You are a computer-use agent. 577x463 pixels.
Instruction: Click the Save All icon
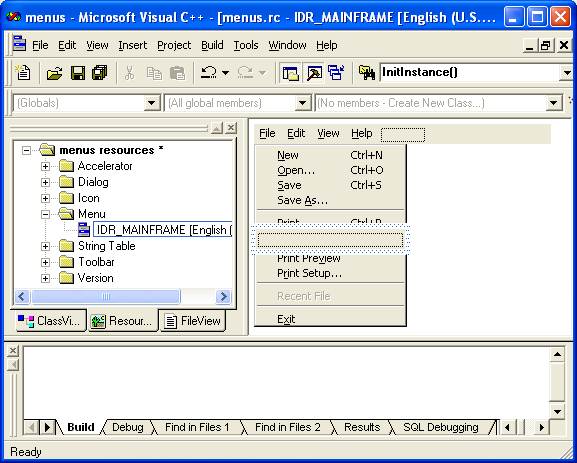click(x=100, y=73)
